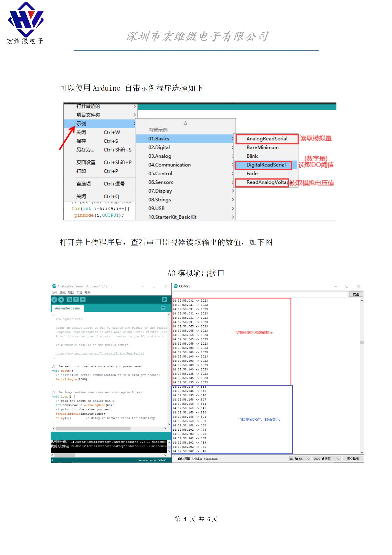Click the 清空输出 clear output button

click(353, 459)
